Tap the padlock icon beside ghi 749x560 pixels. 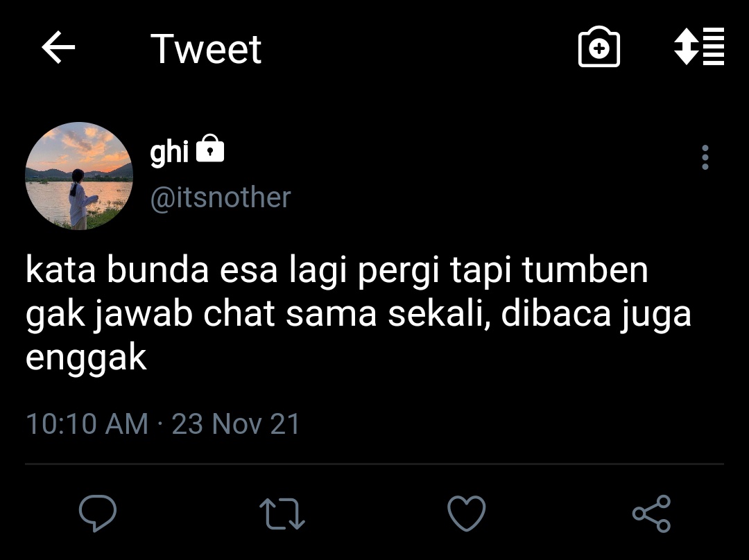click(x=210, y=148)
